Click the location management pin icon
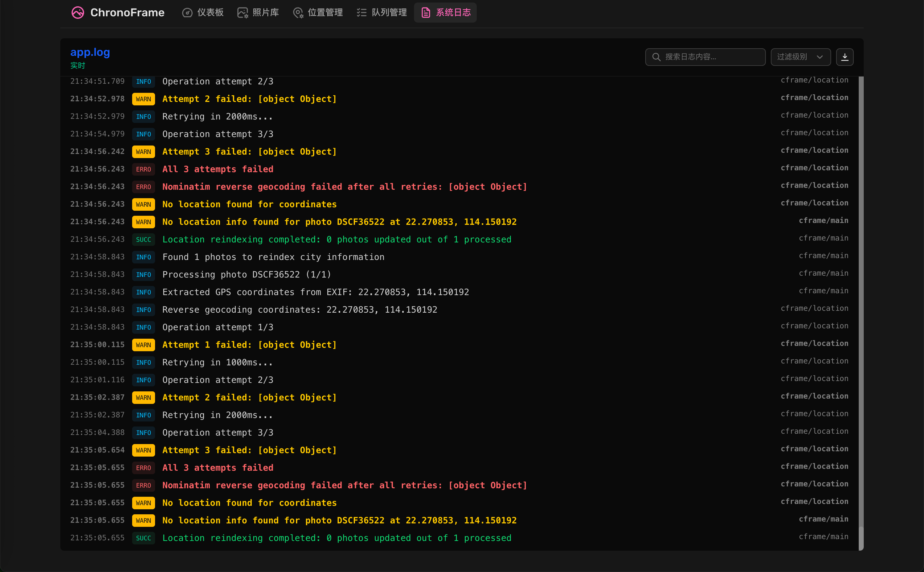The width and height of the screenshot is (924, 572). click(x=298, y=13)
